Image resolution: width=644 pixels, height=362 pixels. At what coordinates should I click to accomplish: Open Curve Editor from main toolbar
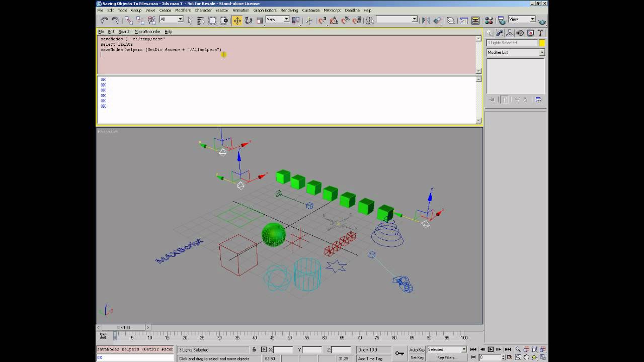point(464,21)
